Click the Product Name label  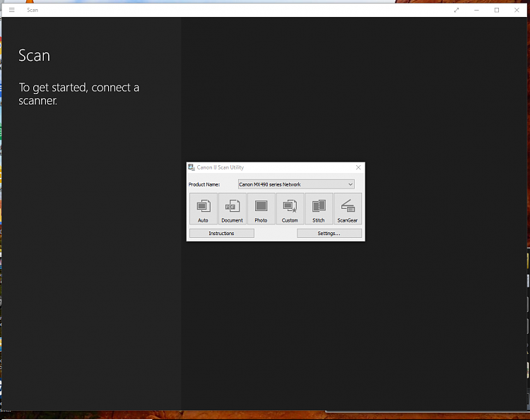point(204,184)
